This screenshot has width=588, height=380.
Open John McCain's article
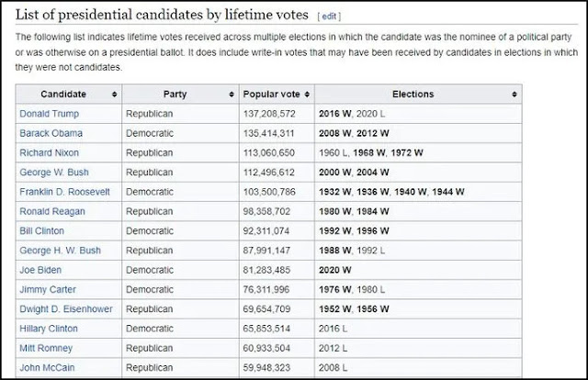point(46,368)
